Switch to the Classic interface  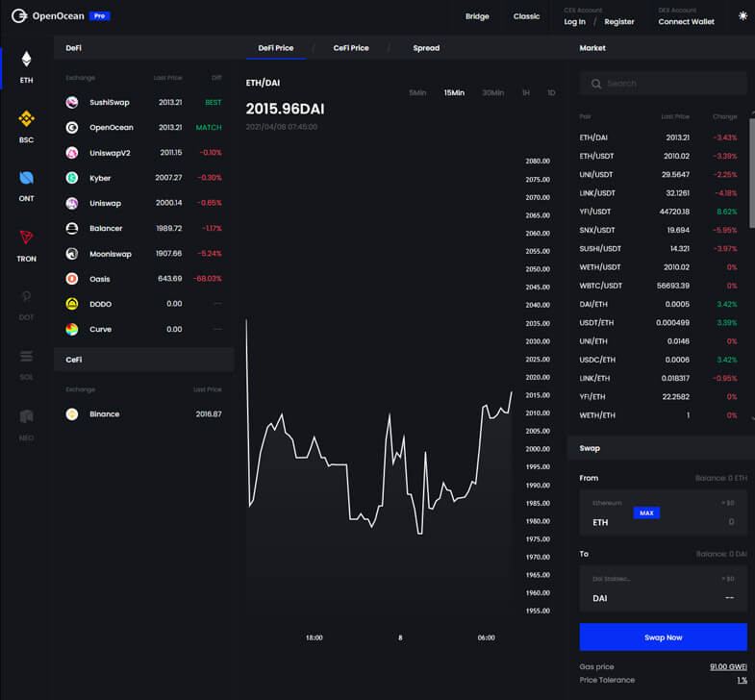tap(526, 16)
